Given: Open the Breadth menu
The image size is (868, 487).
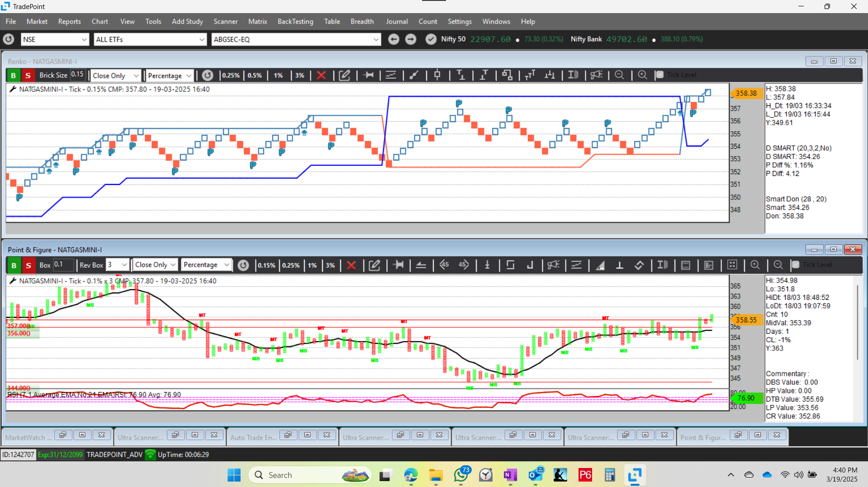Looking at the screenshot, I should click(x=362, y=21).
